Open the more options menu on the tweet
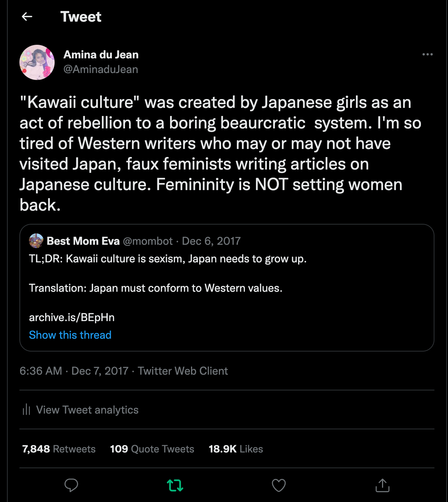 pos(427,54)
